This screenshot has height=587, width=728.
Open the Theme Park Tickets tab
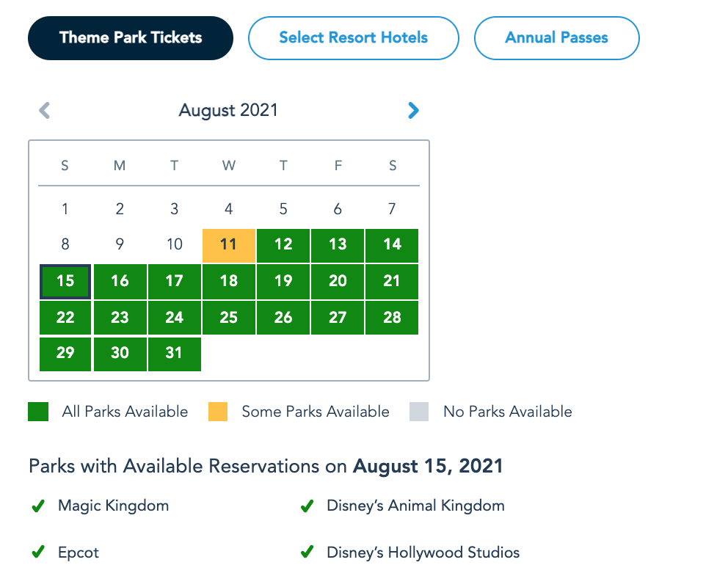pos(131,37)
